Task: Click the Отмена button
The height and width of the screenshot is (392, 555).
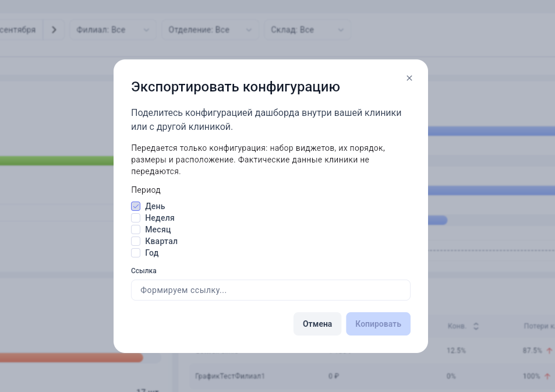Action: (317, 324)
